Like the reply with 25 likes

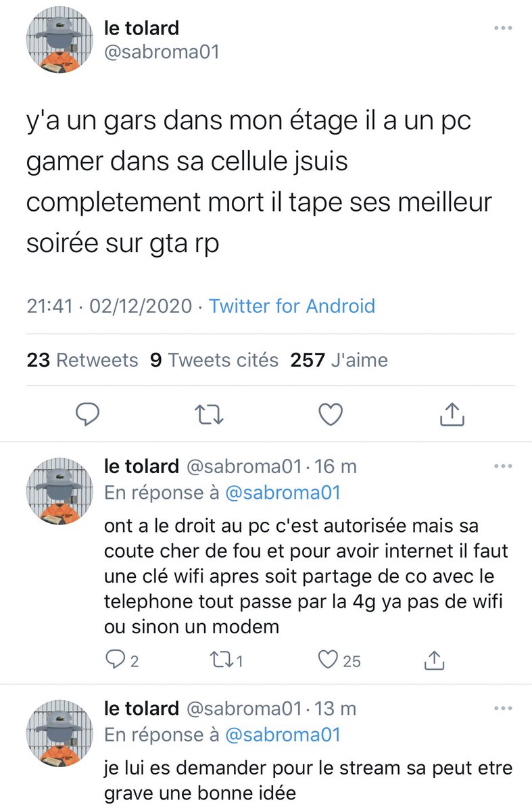click(x=339, y=660)
